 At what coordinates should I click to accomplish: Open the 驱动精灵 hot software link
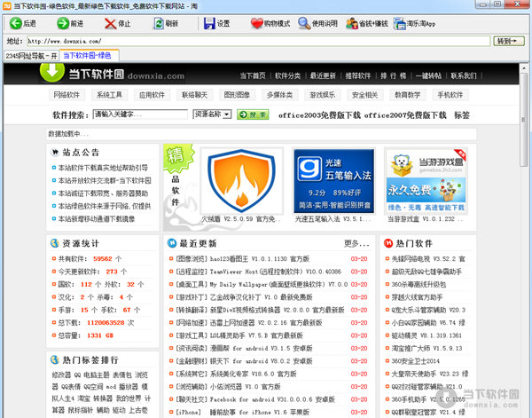pyautogui.click(x=426, y=335)
